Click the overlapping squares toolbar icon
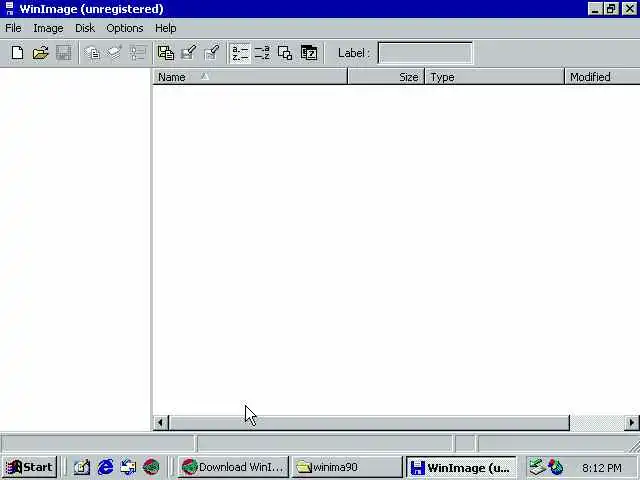 [285, 53]
